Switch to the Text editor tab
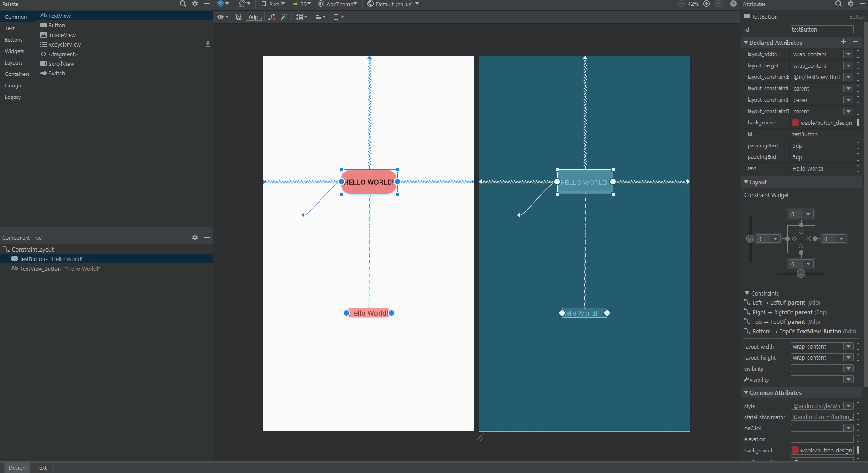Viewport: 868px width, 473px height. (42, 468)
